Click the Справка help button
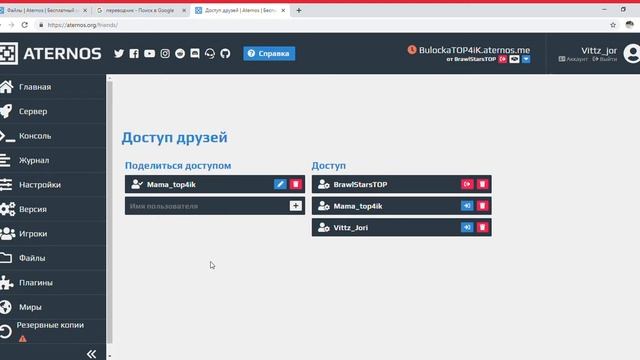This screenshot has height=360, width=640. coord(269,53)
